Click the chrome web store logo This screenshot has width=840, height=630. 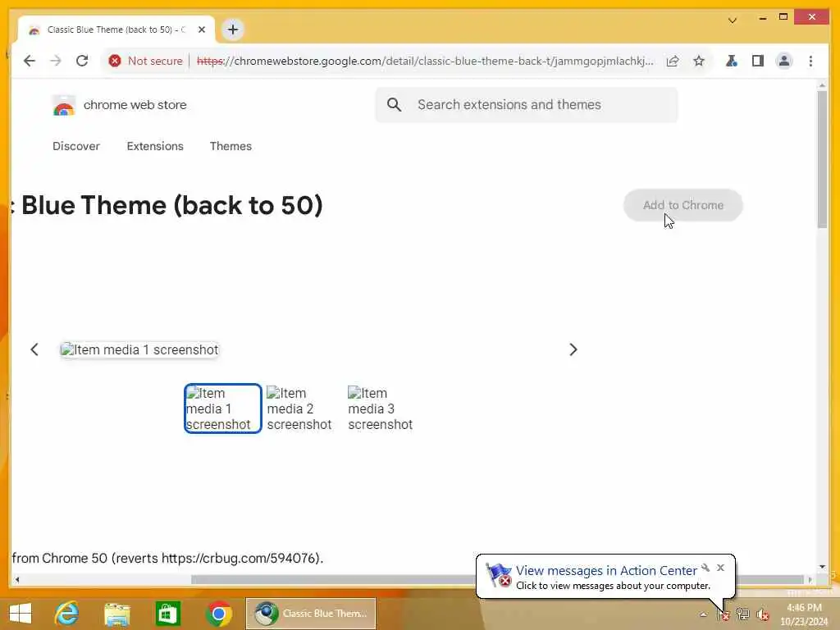pos(120,105)
